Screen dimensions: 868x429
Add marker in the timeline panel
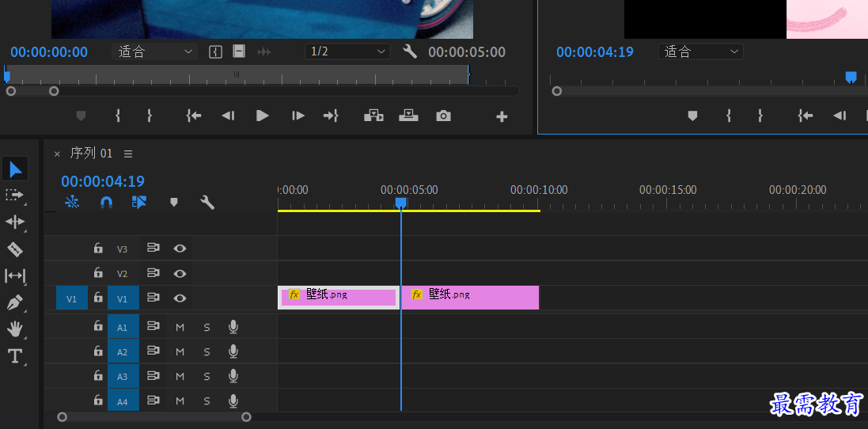pos(174,203)
